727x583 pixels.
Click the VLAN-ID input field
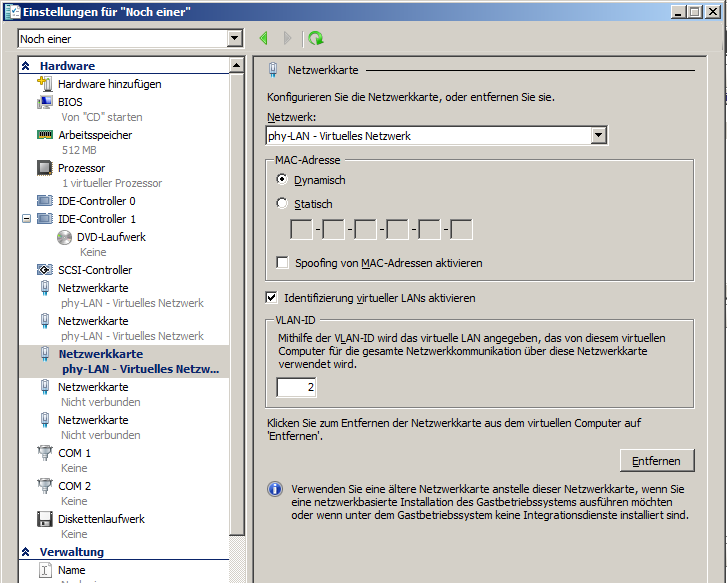point(297,387)
